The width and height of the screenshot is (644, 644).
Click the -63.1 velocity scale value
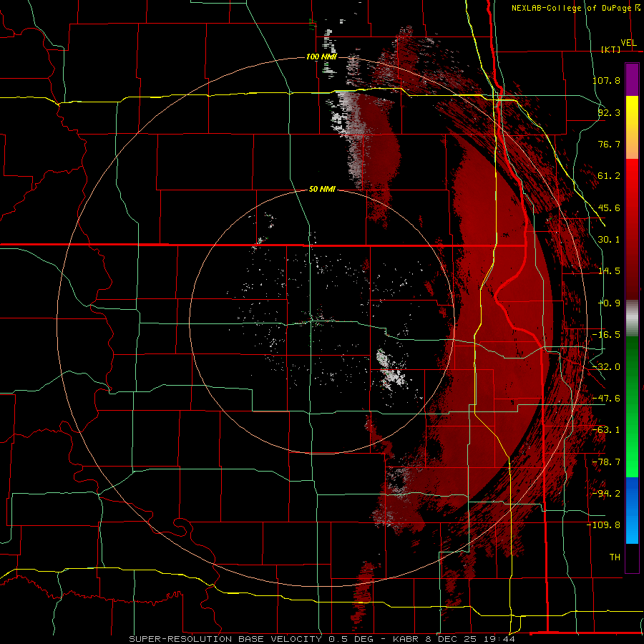(606, 430)
